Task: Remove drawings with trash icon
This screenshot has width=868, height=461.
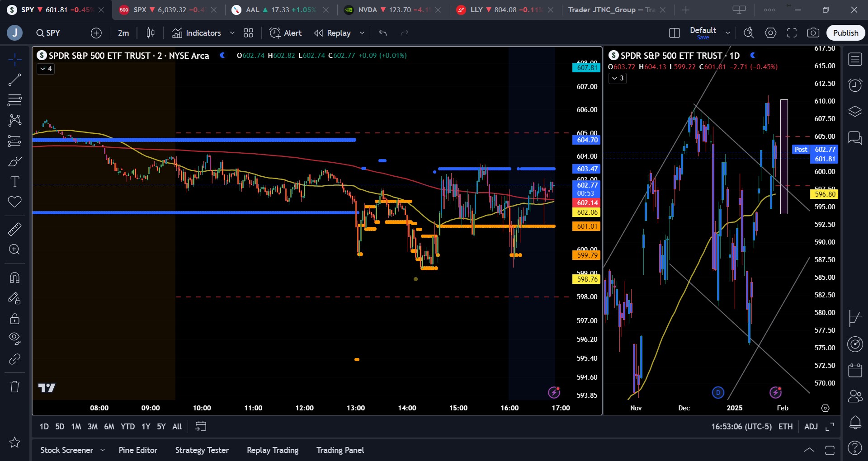Action: point(14,387)
